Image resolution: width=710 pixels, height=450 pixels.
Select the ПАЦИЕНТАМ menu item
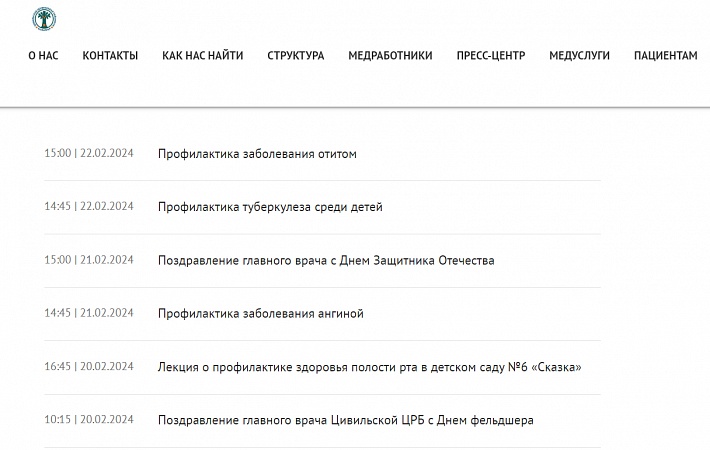point(666,56)
